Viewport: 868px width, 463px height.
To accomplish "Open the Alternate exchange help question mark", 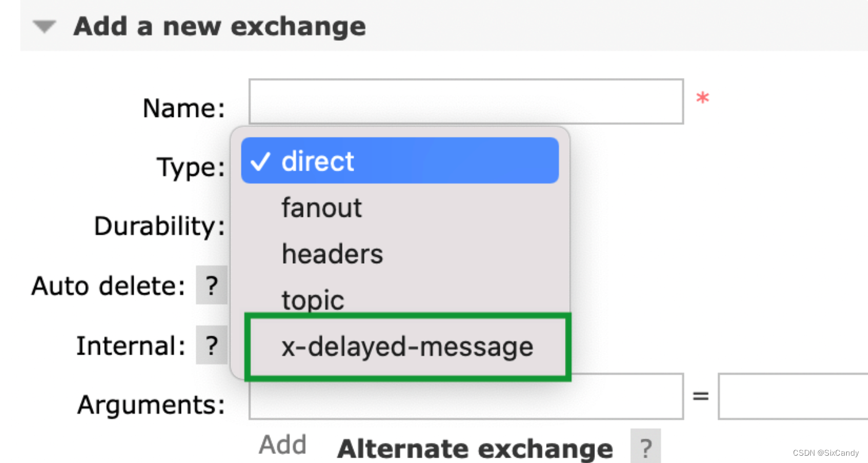I will click(x=646, y=448).
